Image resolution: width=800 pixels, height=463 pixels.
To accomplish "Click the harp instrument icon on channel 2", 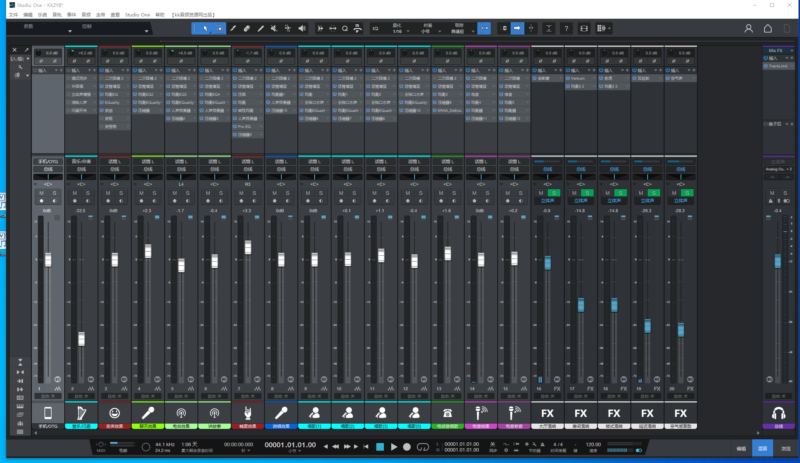I will coord(81,412).
